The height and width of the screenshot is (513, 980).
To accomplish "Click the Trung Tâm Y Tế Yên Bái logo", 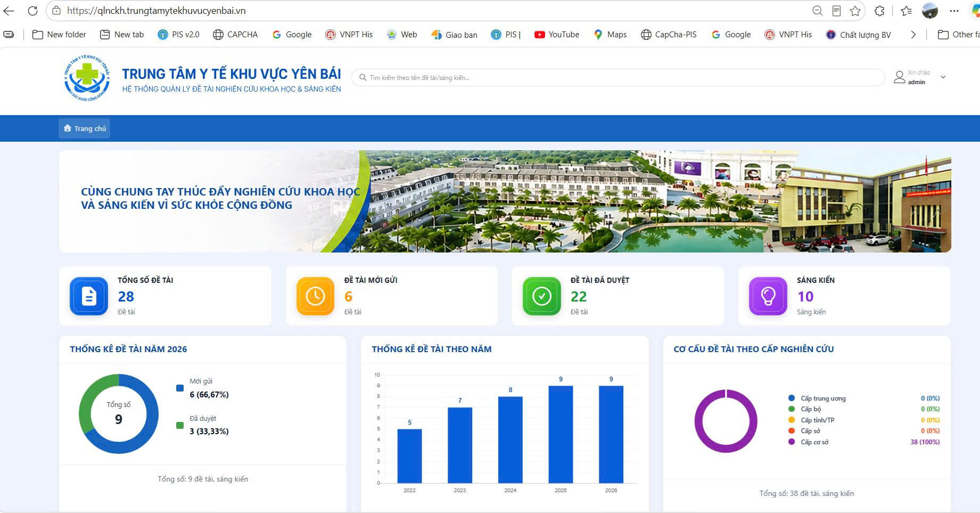I will pyautogui.click(x=87, y=78).
